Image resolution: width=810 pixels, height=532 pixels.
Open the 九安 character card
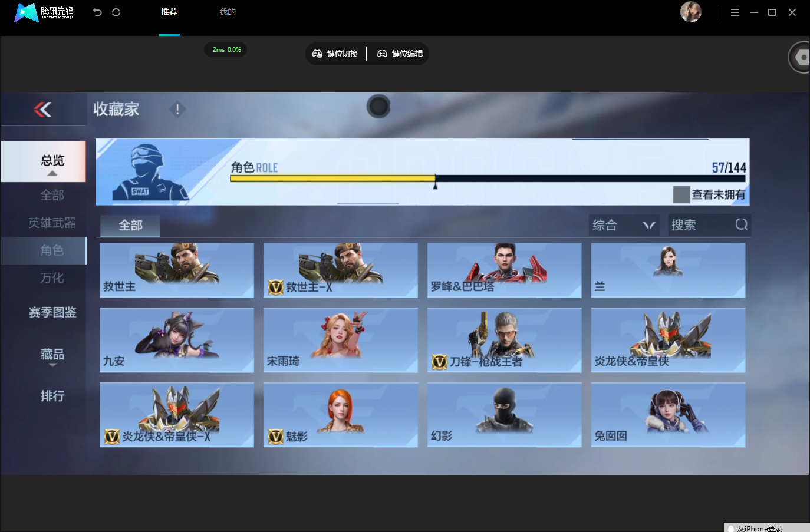[x=177, y=340]
